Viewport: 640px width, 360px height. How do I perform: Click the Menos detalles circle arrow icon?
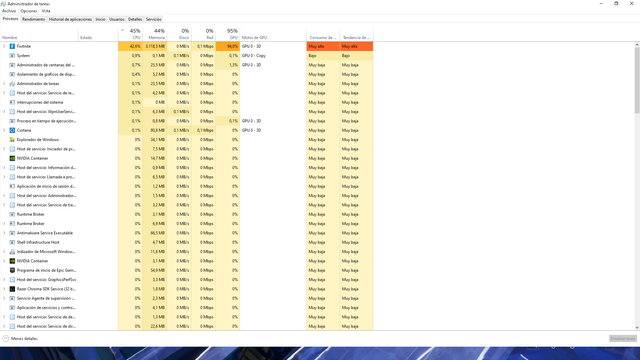[x=6, y=338]
